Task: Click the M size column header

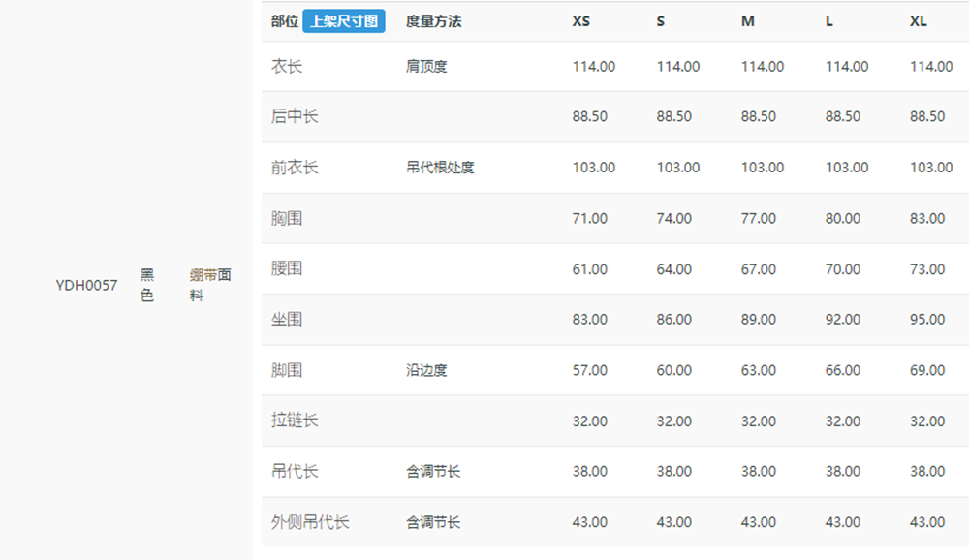Action: (748, 21)
